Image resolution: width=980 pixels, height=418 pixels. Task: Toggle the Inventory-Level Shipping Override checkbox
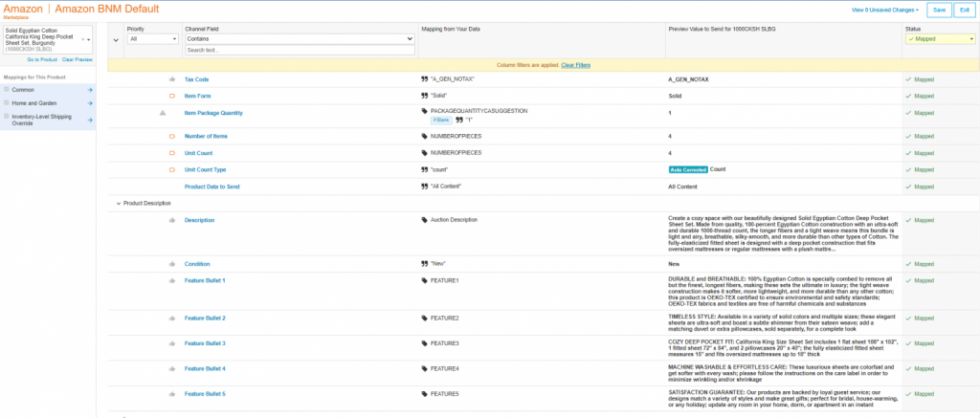tap(7, 116)
